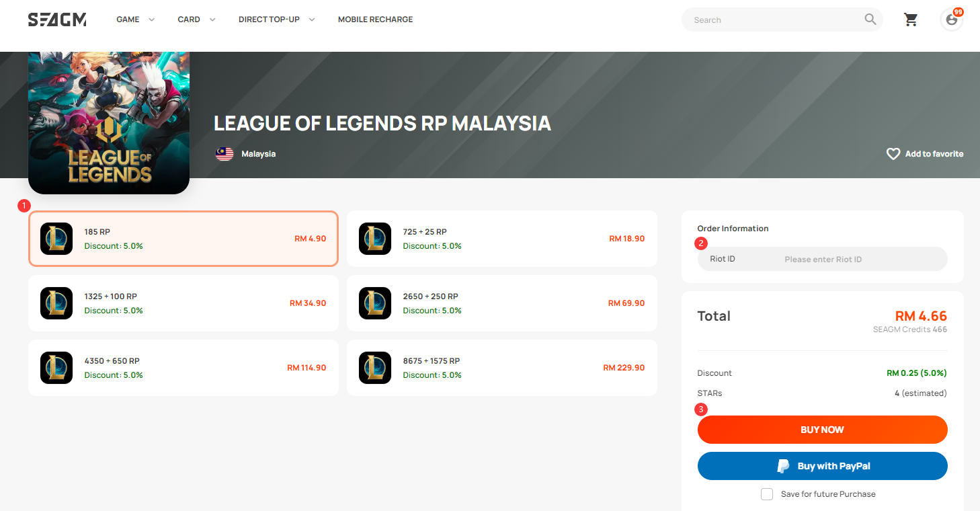Click the heart Add to favorite icon
Viewport: 980px width, 511px height.
[893, 154]
